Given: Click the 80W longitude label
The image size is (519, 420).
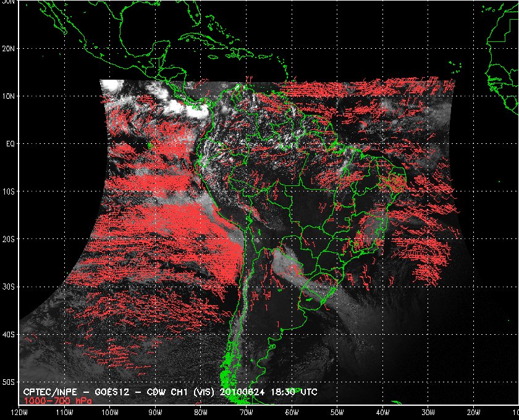Looking at the screenshot, I should tap(201, 413).
